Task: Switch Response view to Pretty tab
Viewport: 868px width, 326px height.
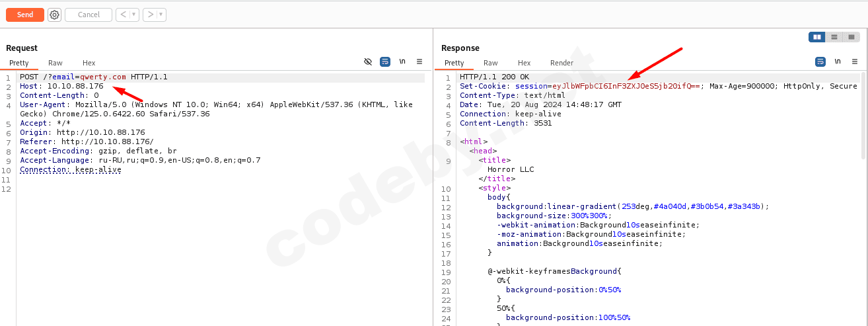Action: (454, 63)
